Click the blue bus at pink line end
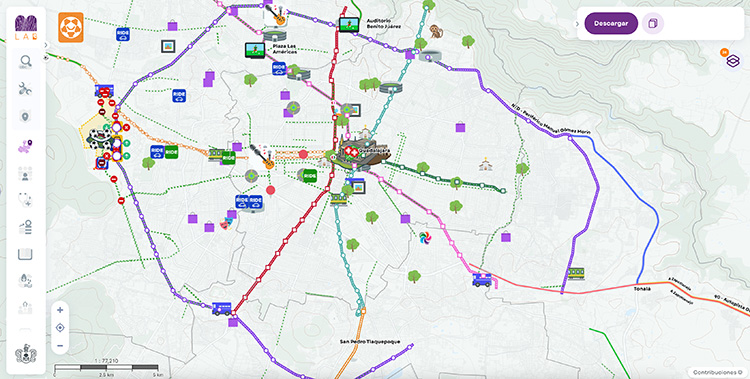The width and height of the screenshot is (750, 379). click(x=482, y=279)
